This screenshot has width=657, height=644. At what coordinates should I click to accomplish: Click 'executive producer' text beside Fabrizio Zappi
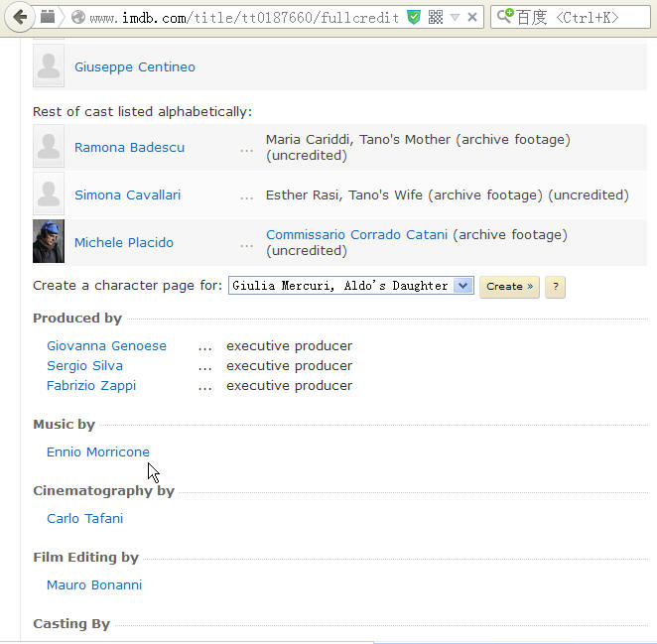click(x=290, y=385)
